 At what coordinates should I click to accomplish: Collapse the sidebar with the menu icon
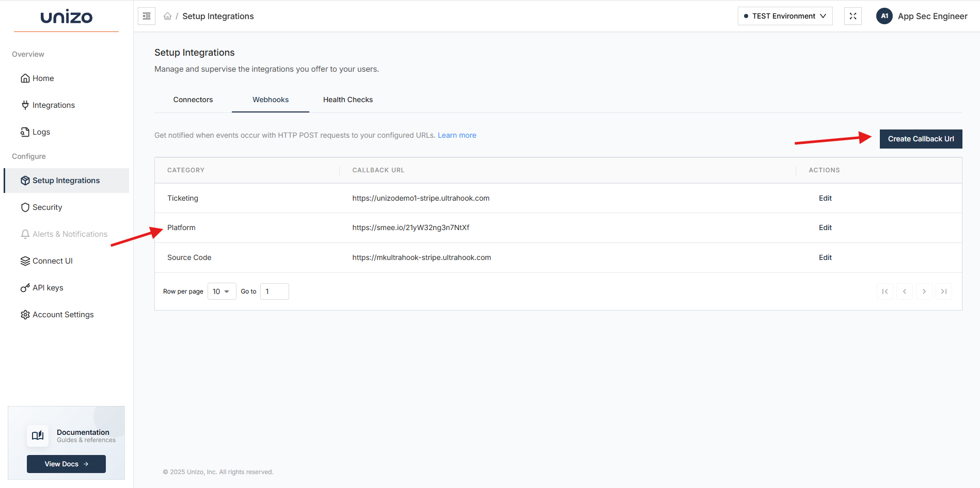(146, 16)
